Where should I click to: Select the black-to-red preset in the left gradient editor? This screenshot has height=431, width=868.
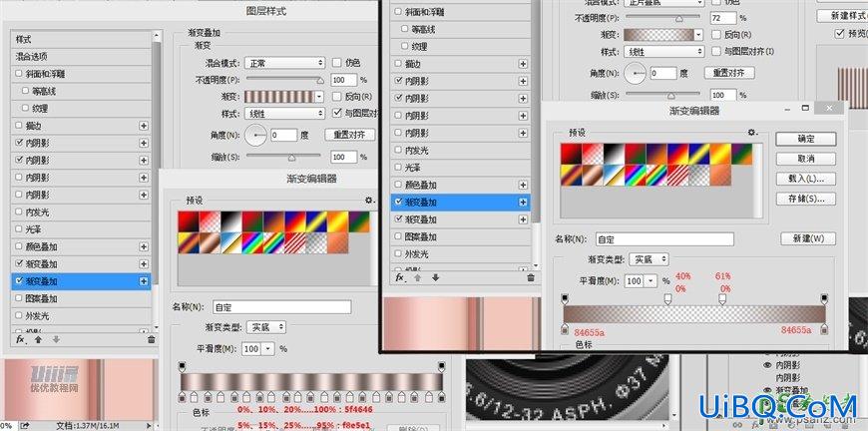click(189, 221)
